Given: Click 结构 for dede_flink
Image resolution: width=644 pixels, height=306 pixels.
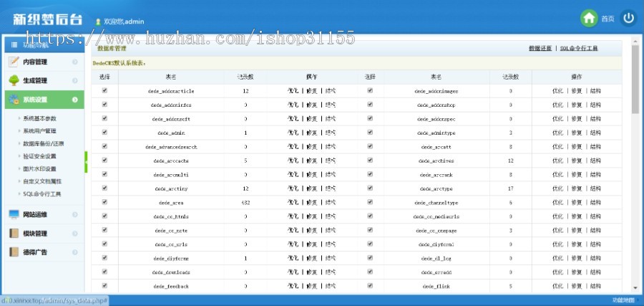Looking at the screenshot, I should point(595,286).
